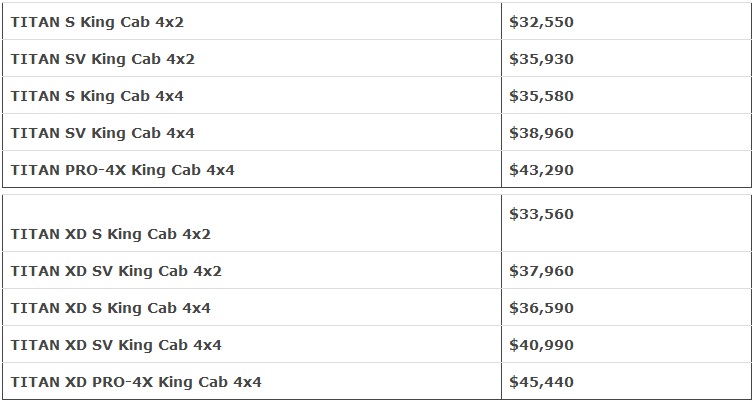Click TITAN XD SV King Cab 4x4 text
Image resolution: width=754 pixels, height=401 pixels.
[116, 345]
